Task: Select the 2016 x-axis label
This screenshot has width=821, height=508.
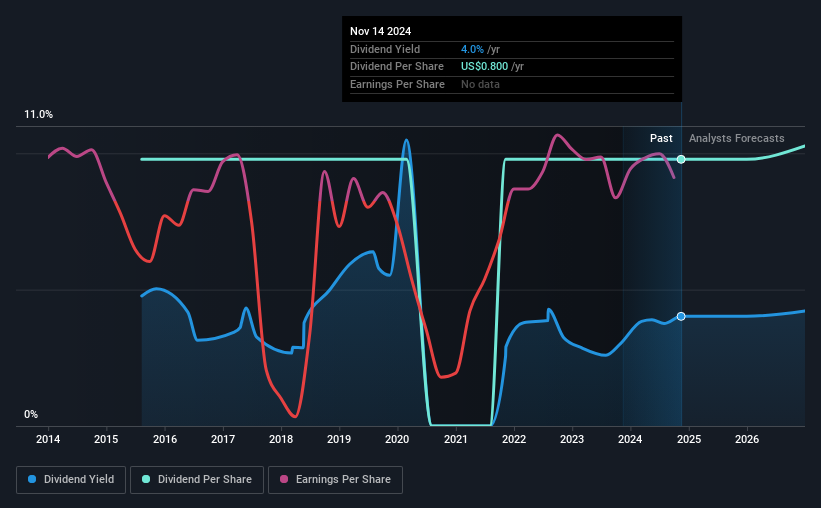Action: pos(165,439)
